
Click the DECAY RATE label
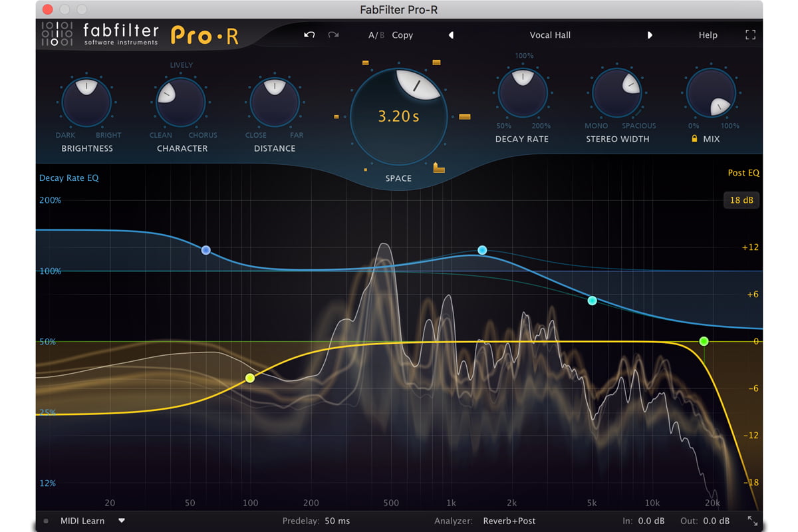click(x=523, y=139)
